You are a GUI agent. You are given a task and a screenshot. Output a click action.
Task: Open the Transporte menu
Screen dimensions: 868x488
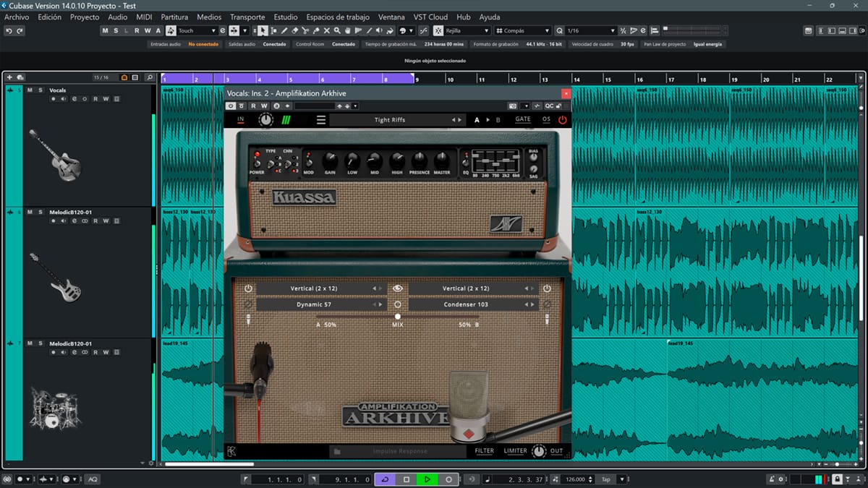[247, 17]
